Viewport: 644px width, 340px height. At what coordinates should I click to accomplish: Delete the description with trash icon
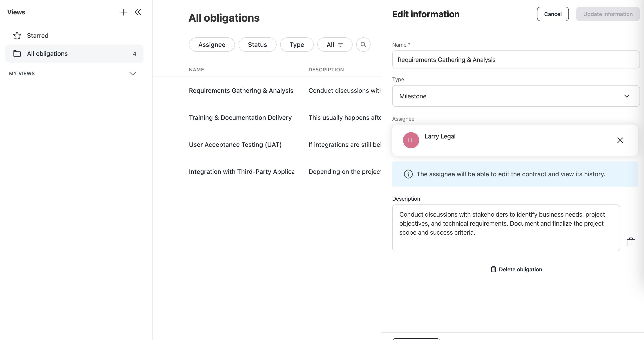631,242
